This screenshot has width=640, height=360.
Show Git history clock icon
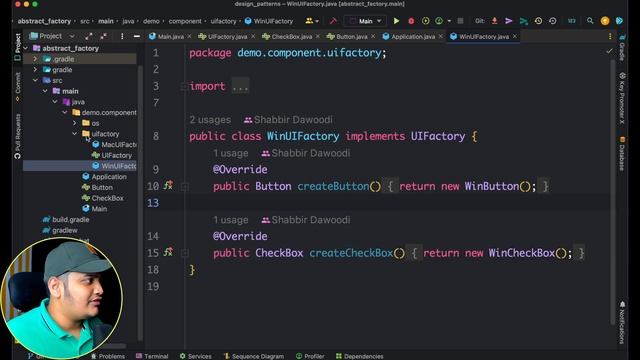pos(538,21)
